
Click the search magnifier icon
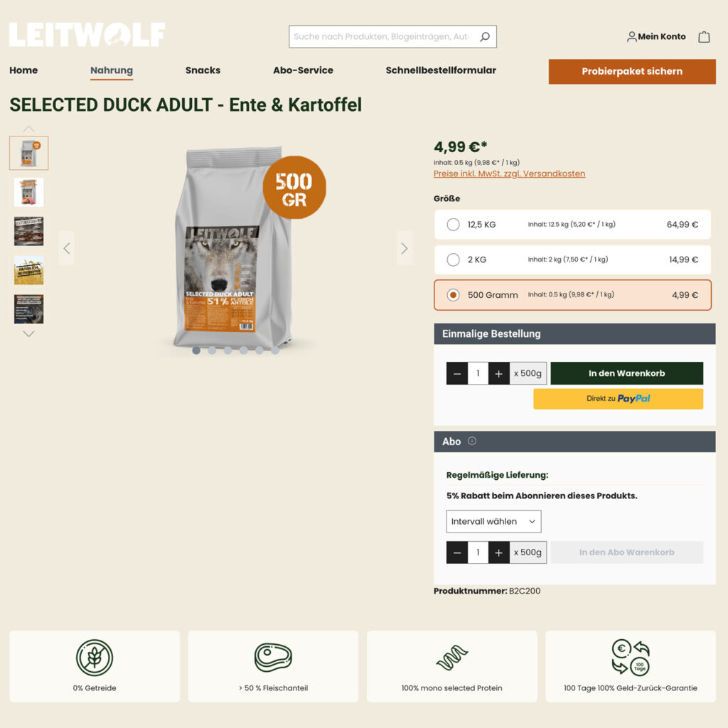(x=485, y=37)
